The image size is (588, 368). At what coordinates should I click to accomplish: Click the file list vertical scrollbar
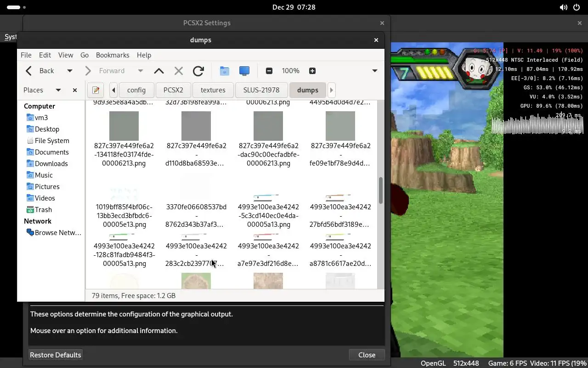tap(381, 190)
